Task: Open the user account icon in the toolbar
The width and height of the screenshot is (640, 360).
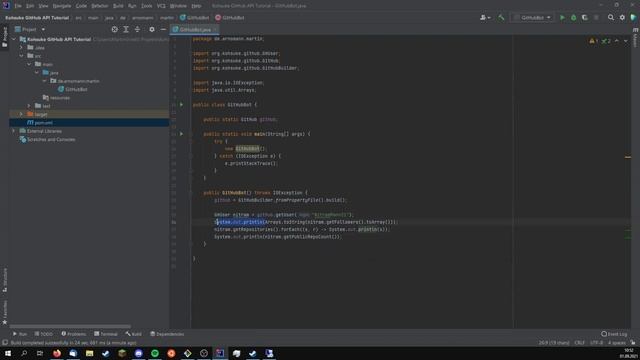Action: 485,18
